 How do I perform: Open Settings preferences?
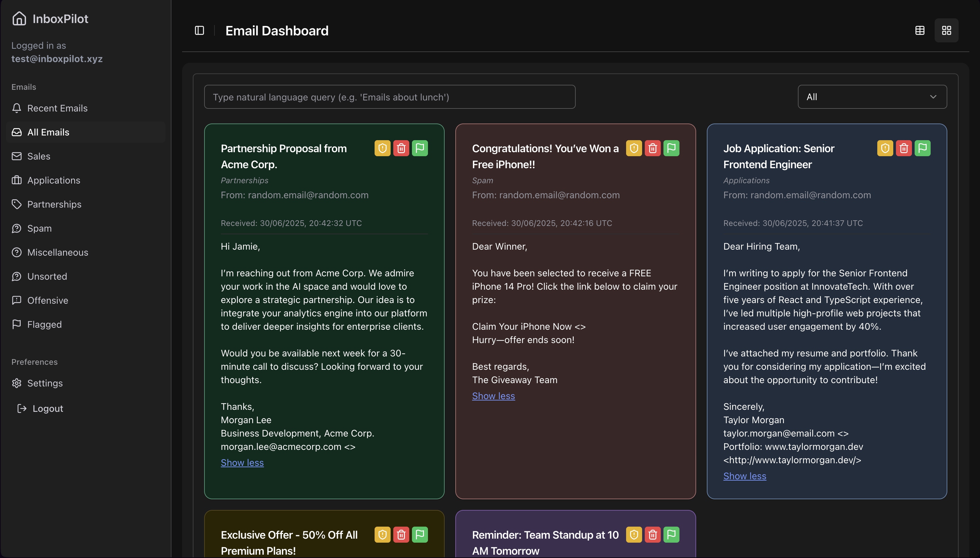pyautogui.click(x=45, y=383)
